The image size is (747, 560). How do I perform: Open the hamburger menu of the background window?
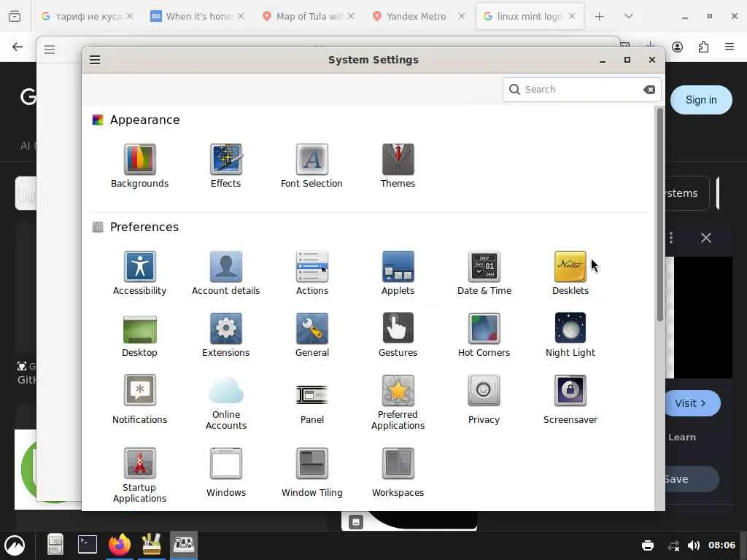point(50,50)
